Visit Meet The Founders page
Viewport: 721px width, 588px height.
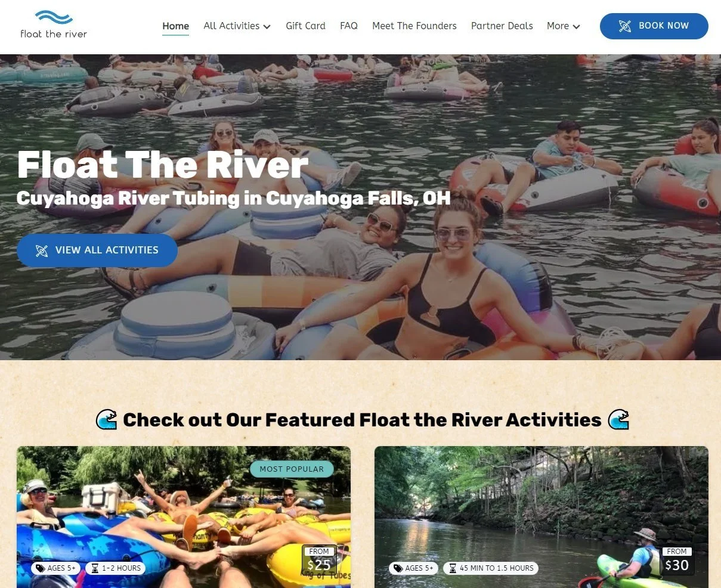coord(414,26)
